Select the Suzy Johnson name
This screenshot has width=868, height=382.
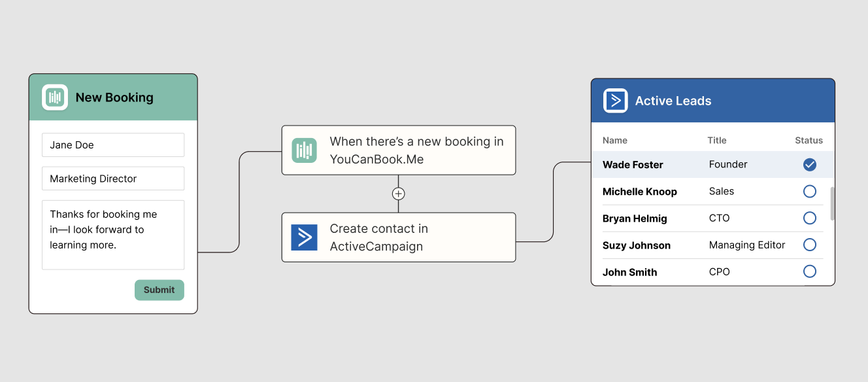coord(637,245)
